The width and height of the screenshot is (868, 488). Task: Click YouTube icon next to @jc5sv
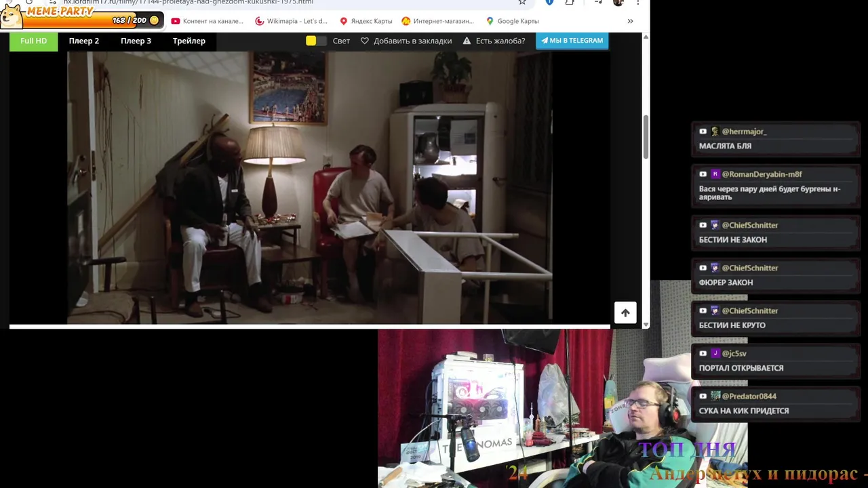[703, 354]
